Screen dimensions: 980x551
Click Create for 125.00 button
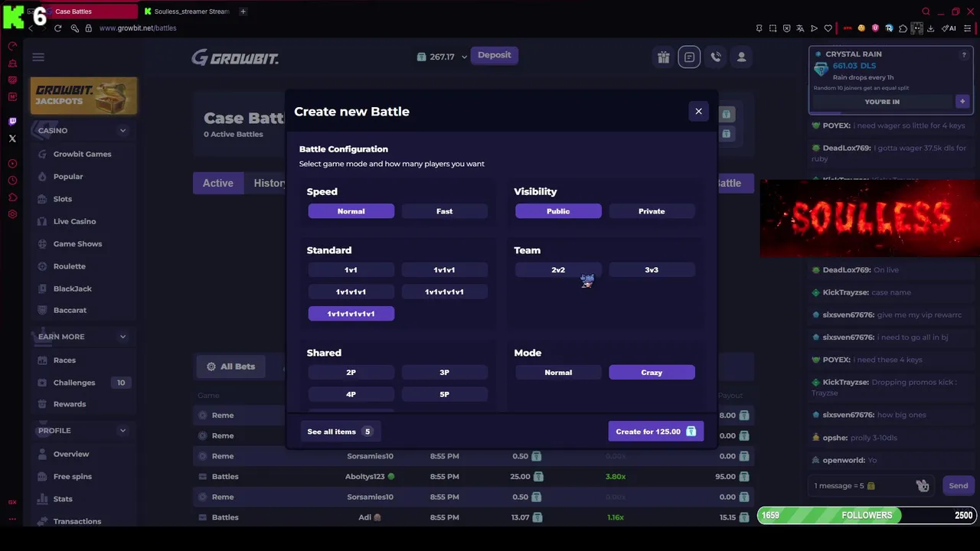(x=656, y=432)
